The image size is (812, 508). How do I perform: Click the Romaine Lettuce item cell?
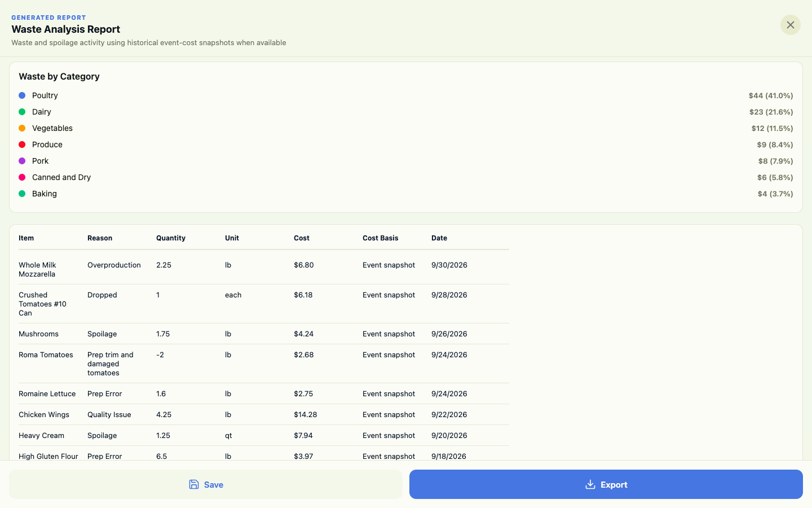pyautogui.click(x=47, y=393)
